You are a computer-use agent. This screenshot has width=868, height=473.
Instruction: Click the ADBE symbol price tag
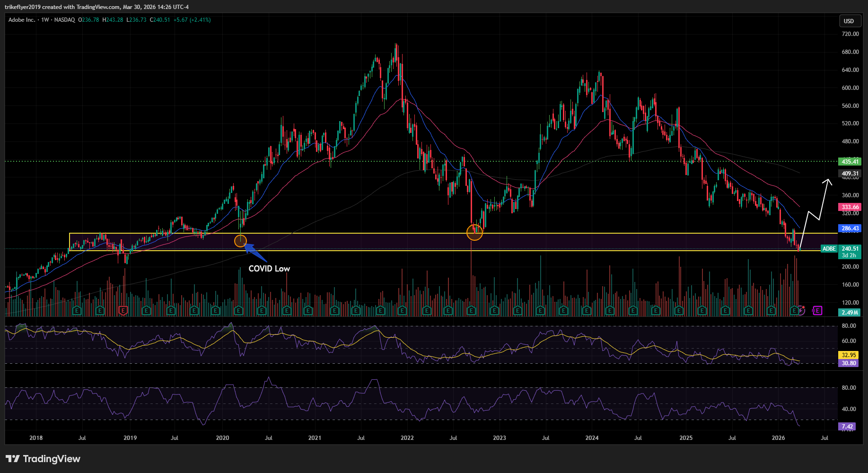829,249
